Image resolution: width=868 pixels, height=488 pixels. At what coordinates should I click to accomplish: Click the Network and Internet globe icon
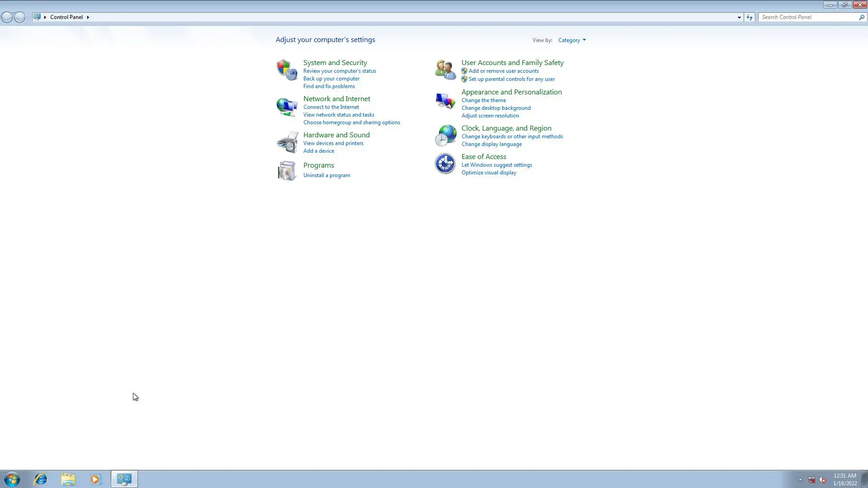point(287,107)
